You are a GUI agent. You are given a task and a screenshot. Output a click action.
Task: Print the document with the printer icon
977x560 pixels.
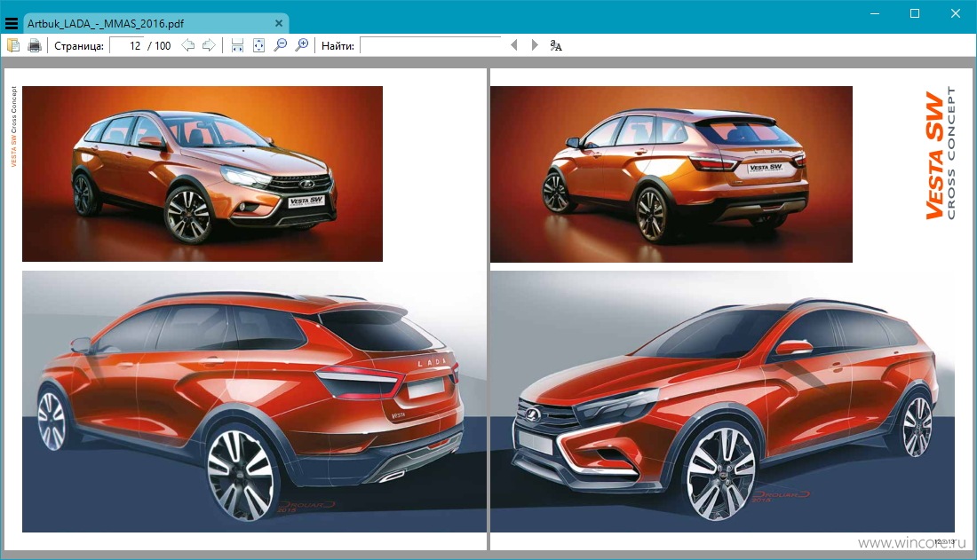coord(35,45)
